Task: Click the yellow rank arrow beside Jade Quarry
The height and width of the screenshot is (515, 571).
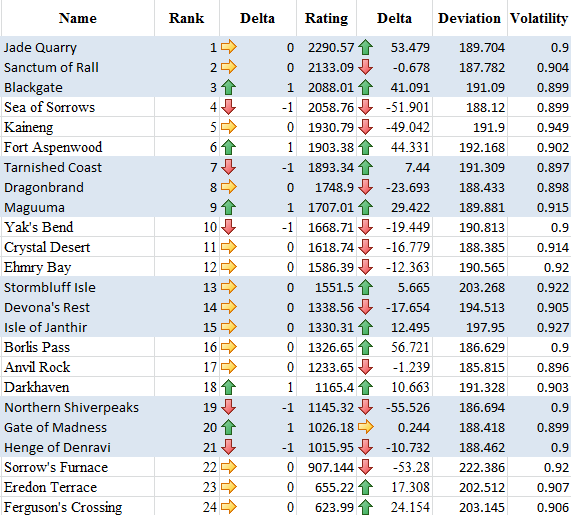Action: click(x=229, y=47)
